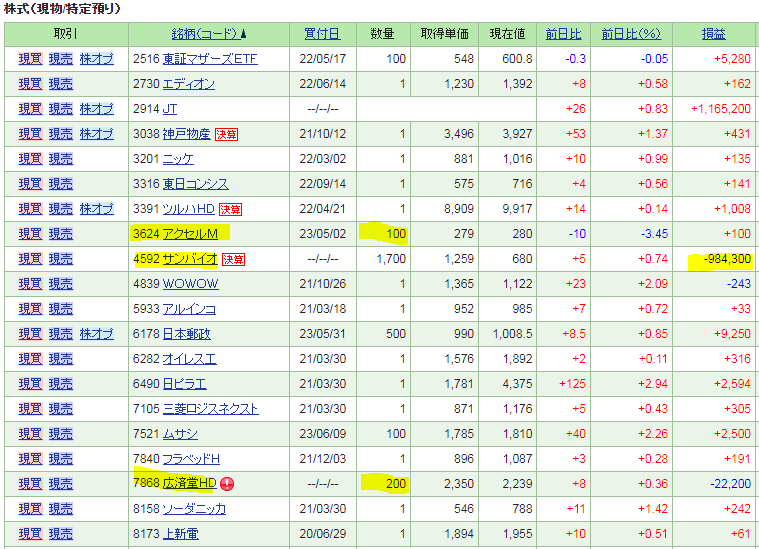Click 現買 for 上新電 row
Viewport: 759px width, 549px height.
30,534
